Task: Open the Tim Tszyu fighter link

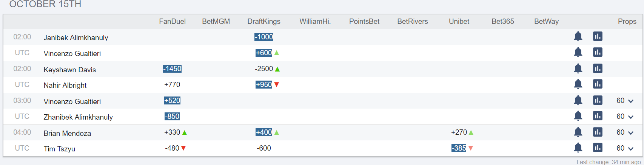Action: 59,149
